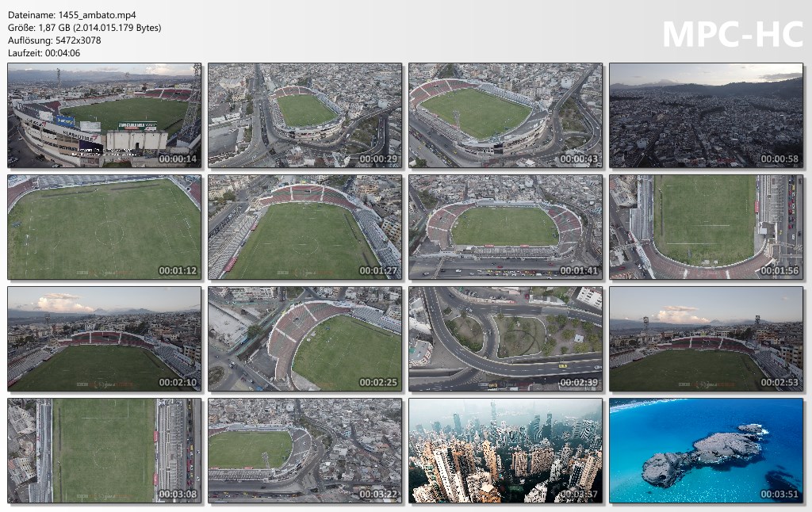Select the thumbnail at 00:00:14
This screenshot has height=512, width=812.
pos(104,116)
